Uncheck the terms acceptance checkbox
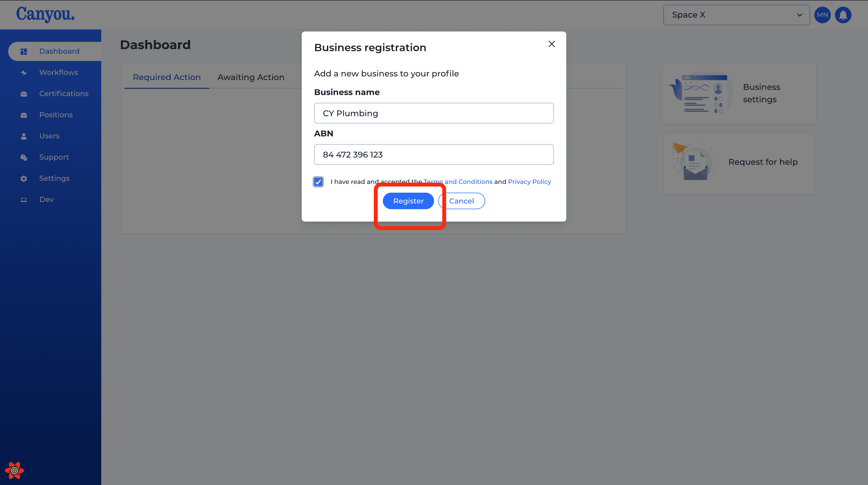The width and height of the screenshot is (868, 485). coord(318,182)
